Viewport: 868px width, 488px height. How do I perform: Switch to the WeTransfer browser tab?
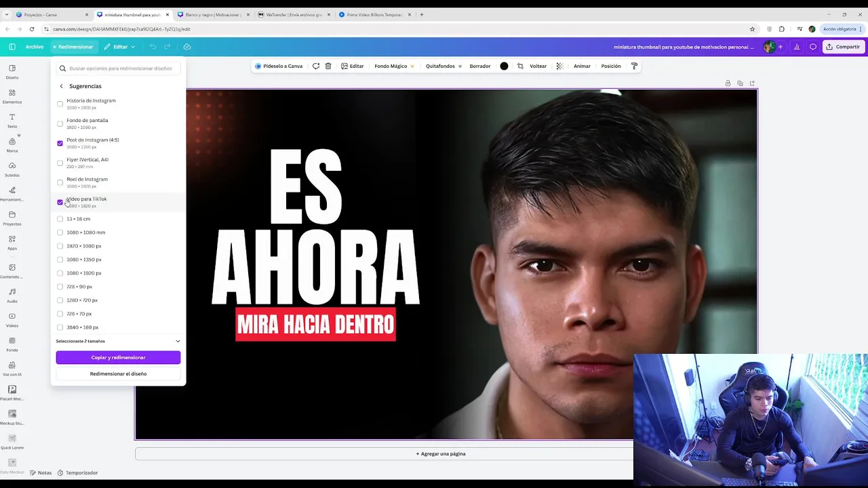tap(294, 14)
